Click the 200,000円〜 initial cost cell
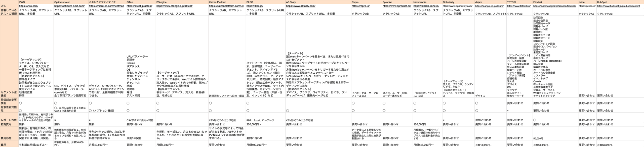 click(266, 124)
